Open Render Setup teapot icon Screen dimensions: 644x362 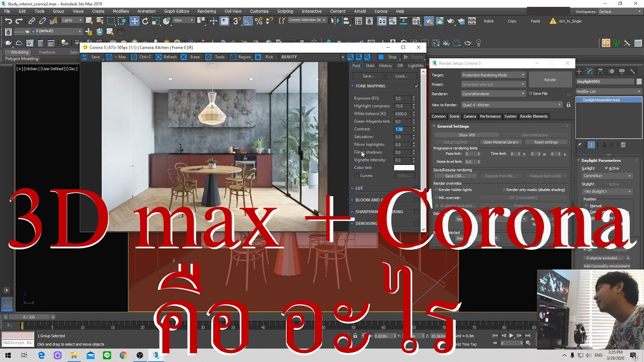click(429, 21)
